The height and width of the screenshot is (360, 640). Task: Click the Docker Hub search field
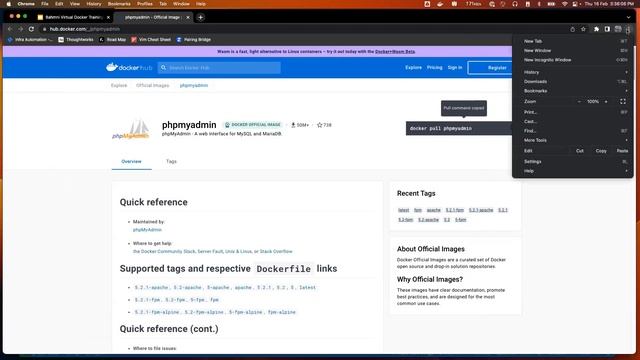[219, 67]
